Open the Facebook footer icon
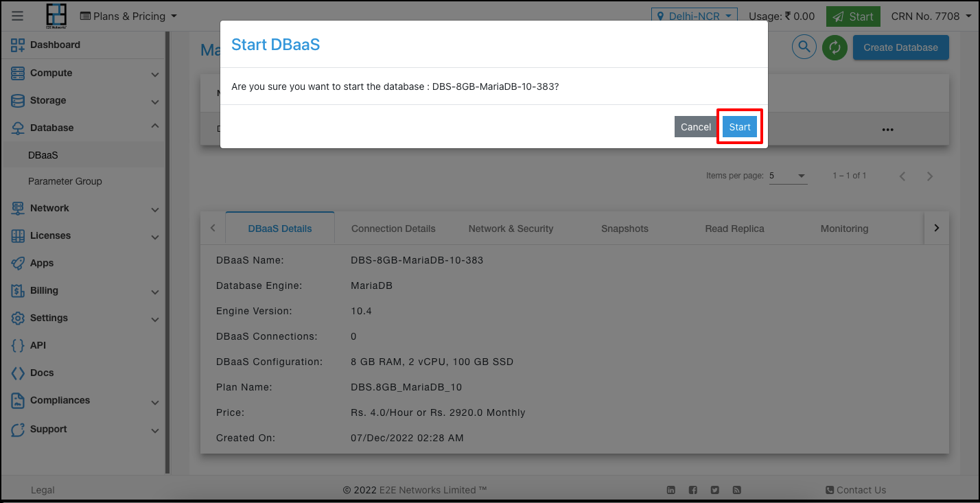980x503 pixels. (x=693, y=490)
